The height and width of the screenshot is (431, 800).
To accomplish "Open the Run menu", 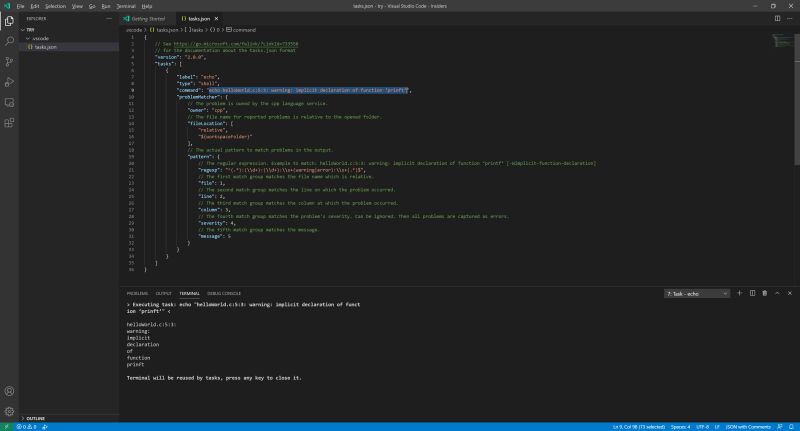I will pyautogui.click(x=106, y=6).
